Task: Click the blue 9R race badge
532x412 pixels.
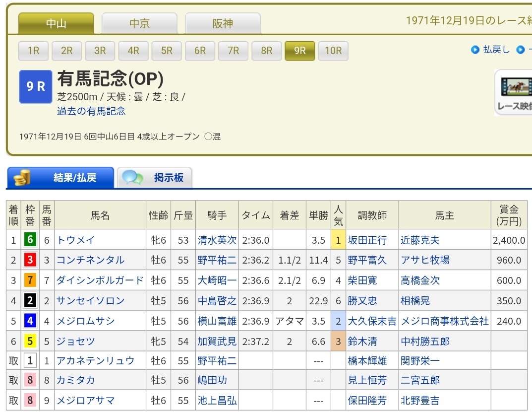Action: click(x=36, y=86)
